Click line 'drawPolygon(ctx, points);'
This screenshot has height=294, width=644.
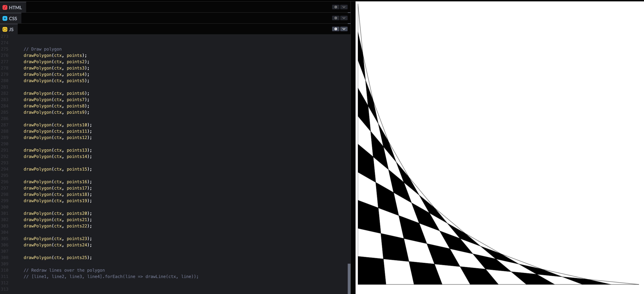point(55,55)
